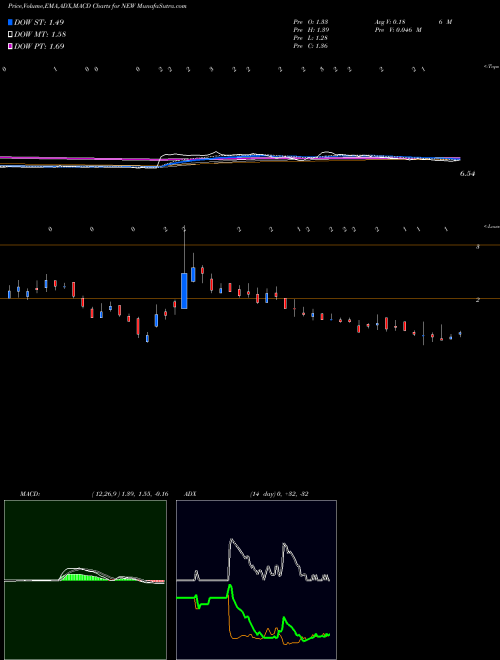500x660 pixels.
Task: Click the '<-Lows' marker label
Action: coord(492,226)
